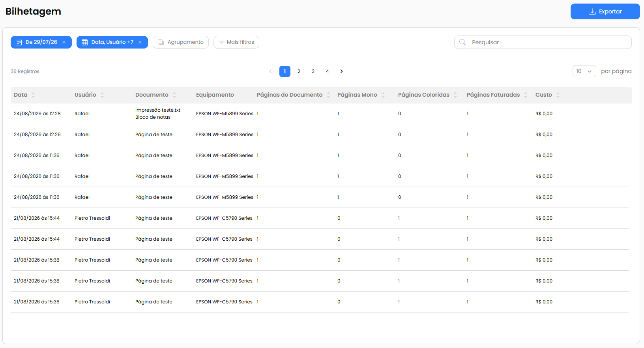
Task: Click the Bilhetagem page title
Action: click(x=33, y=11)
